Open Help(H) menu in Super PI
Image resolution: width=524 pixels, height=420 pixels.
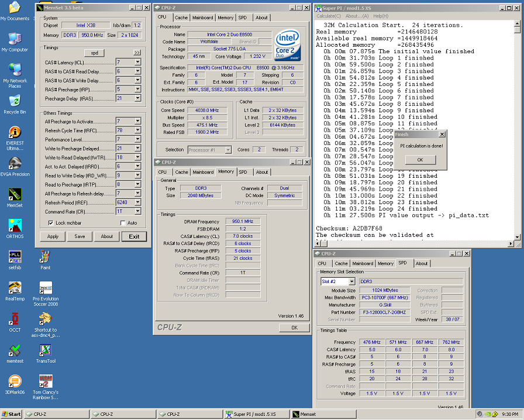pyautogui.click(x=381, y=16)
